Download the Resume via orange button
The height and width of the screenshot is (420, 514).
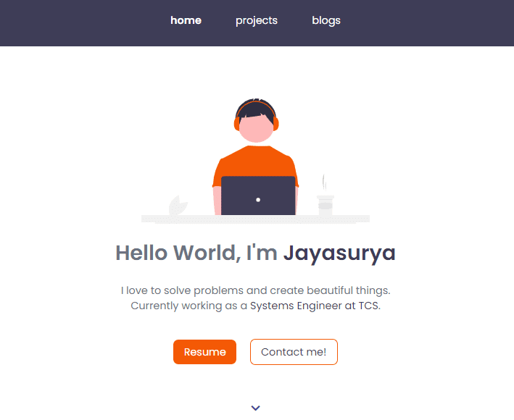pos(205,352)
